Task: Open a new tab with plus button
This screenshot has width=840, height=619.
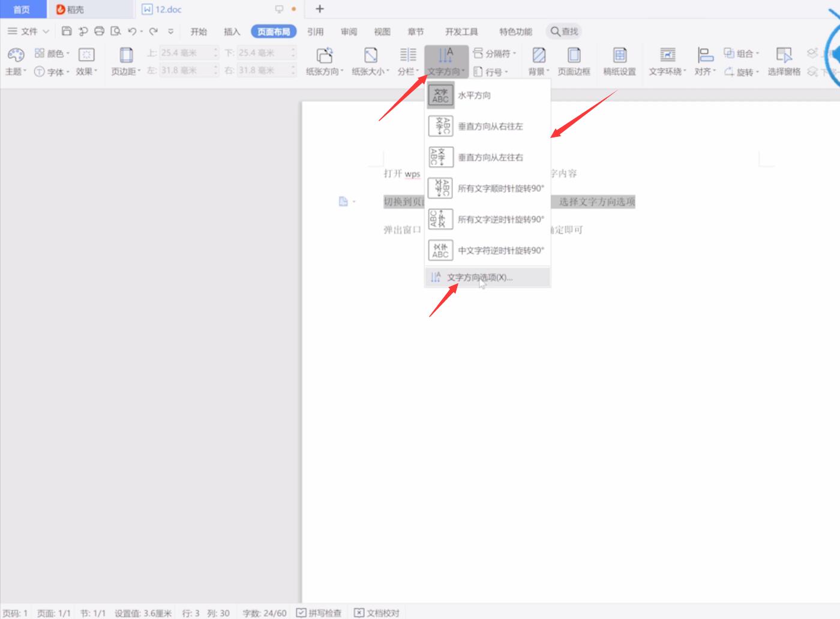Action: [320, 9]
